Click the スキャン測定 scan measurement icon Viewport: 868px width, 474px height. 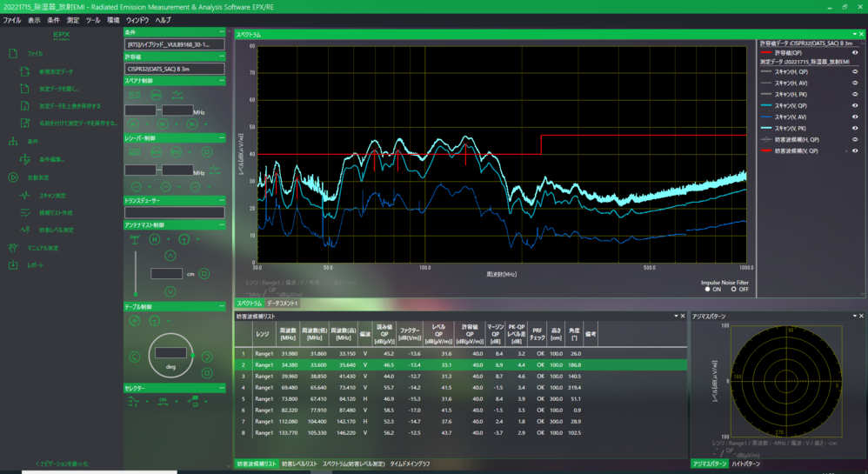coord(25,196)
